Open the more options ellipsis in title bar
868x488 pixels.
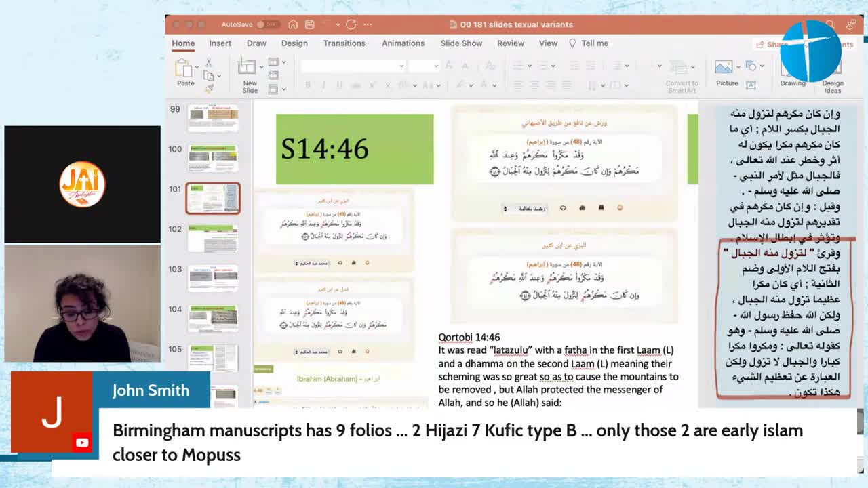(x=368, y=24)
